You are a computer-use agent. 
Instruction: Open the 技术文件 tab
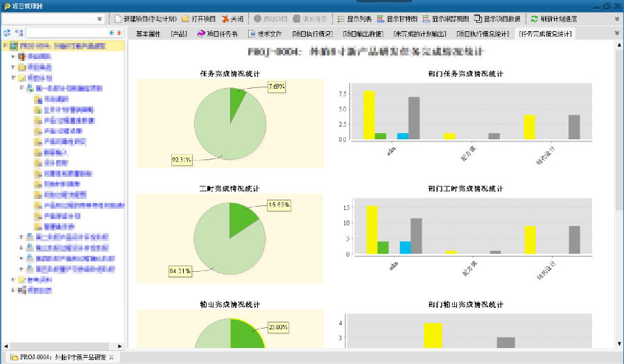(x=265, y=34)
